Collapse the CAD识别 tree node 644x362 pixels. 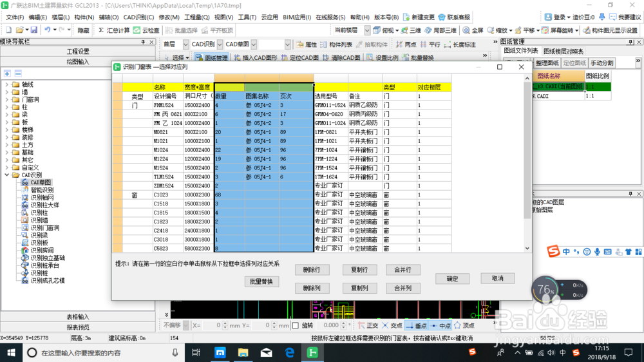(x=6, y=175)
